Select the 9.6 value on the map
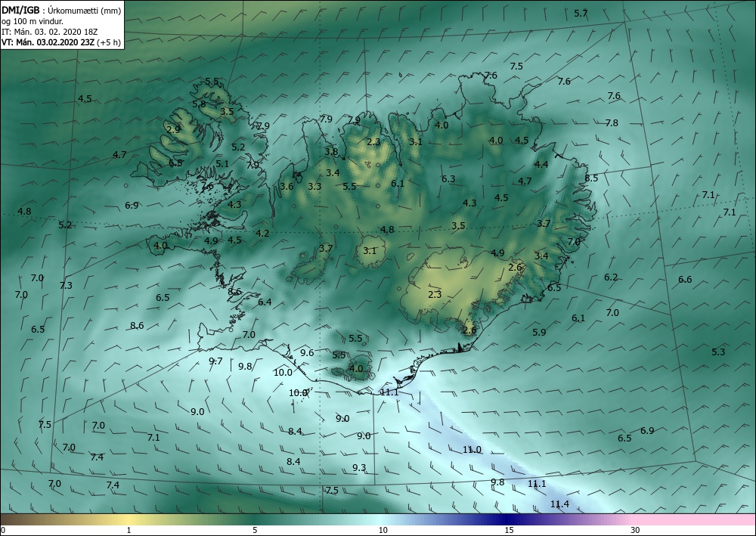756x536 pixels. point(307,353)
